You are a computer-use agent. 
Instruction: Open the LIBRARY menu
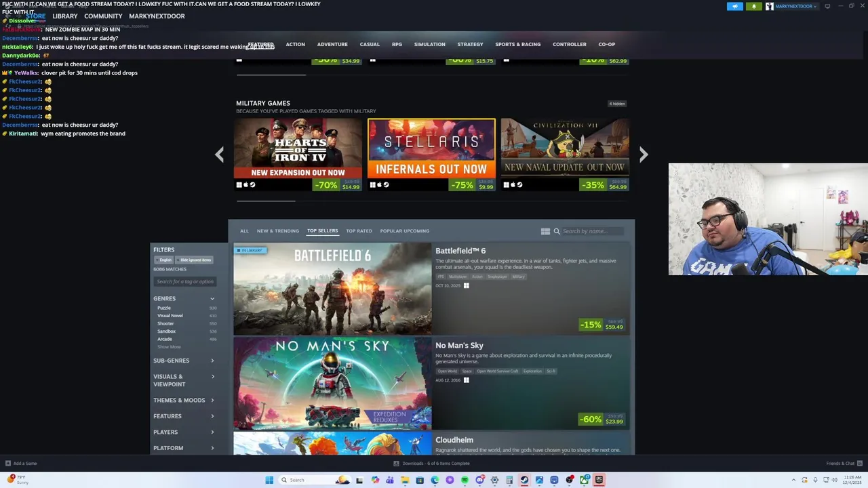click(x=65, y=16)
